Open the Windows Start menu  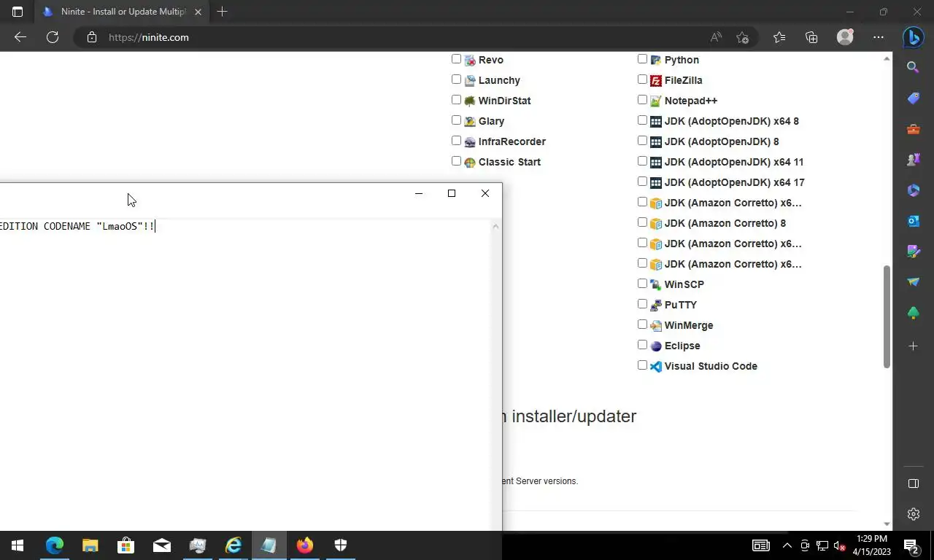[x=18, y=545]
